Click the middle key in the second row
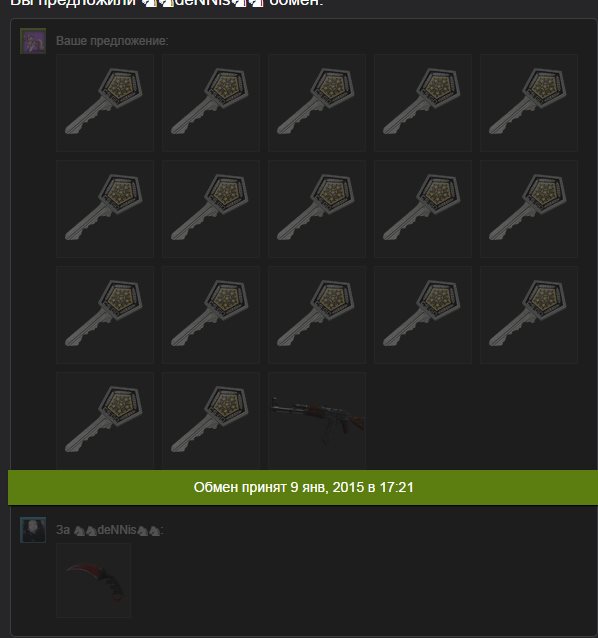Screen dimensions: 598x638 coord(317,209)
